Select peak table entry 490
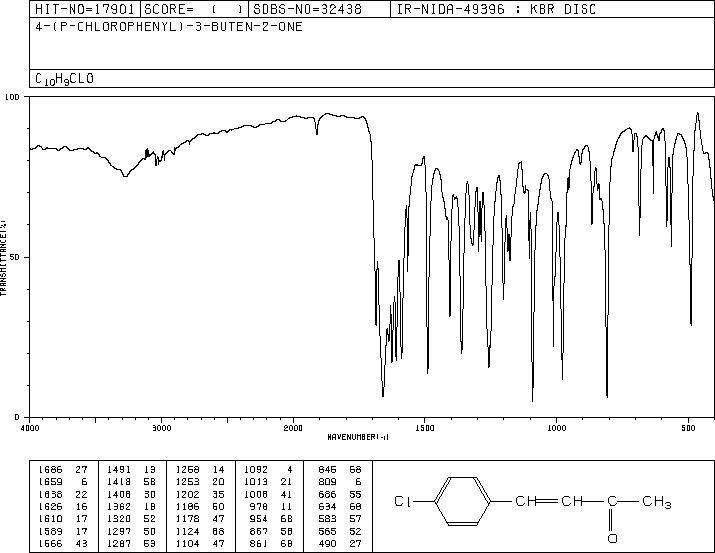Screen dimensions: 715x553 pyautogui.click(x=340, y=544)
